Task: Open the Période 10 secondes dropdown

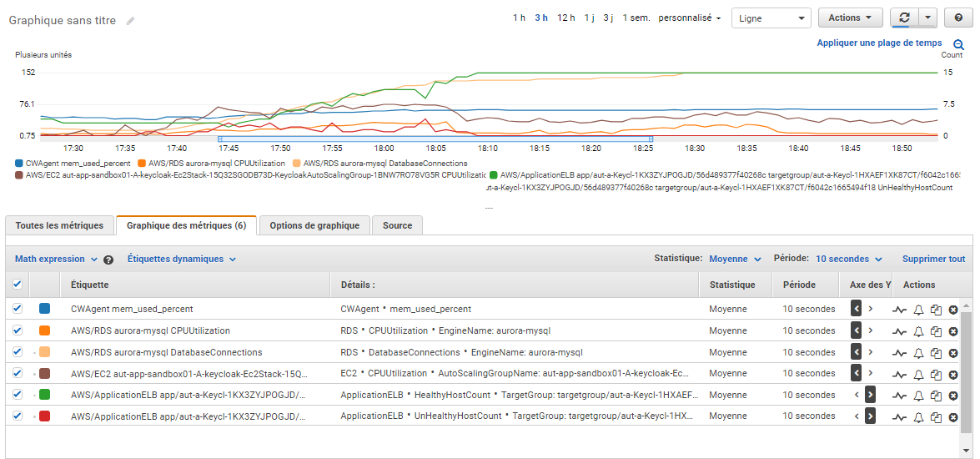Action: click(x=849, y=259)
